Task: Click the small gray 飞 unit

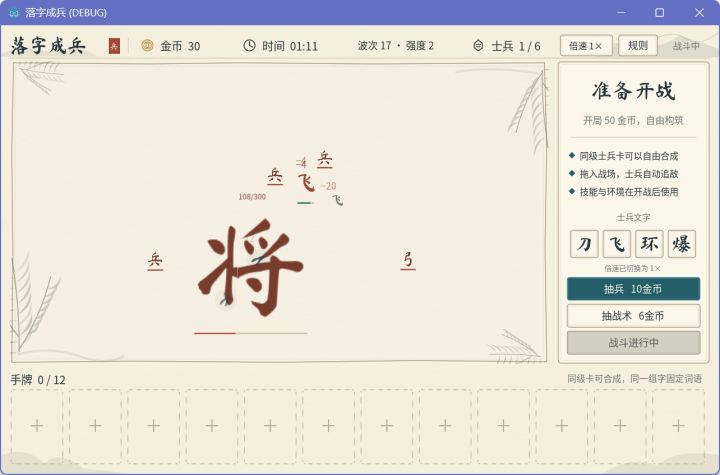Action: [338, 200]
